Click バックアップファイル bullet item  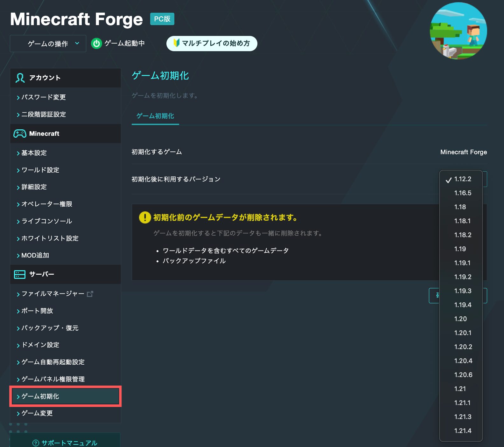[194, 261]
